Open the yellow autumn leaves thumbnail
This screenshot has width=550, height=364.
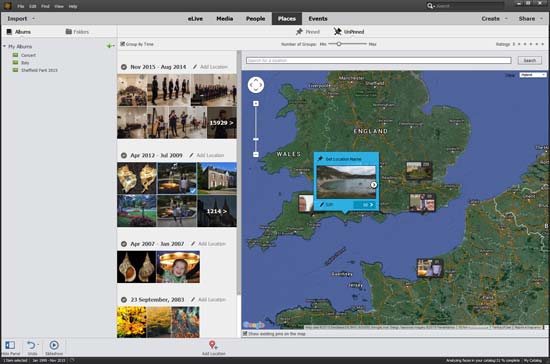point(132,322)
